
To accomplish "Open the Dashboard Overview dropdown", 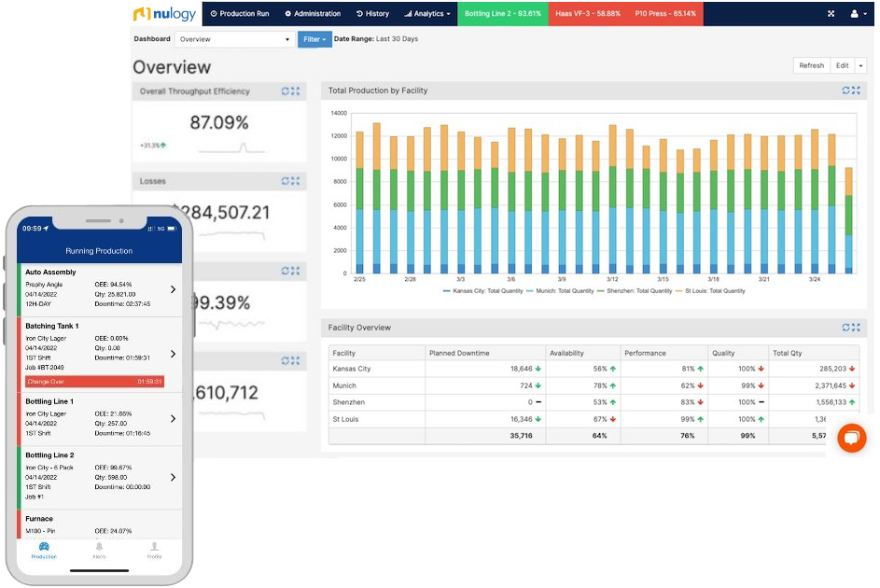I will (234, 39).
